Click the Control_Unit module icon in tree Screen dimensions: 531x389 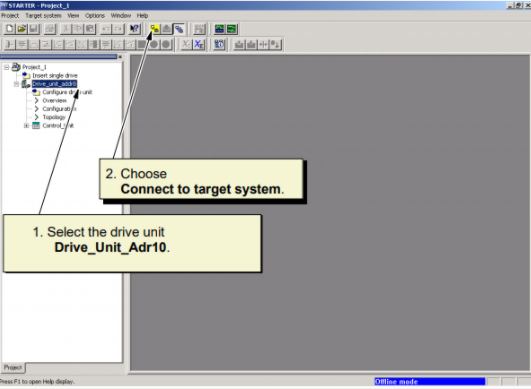coord(36,126)
